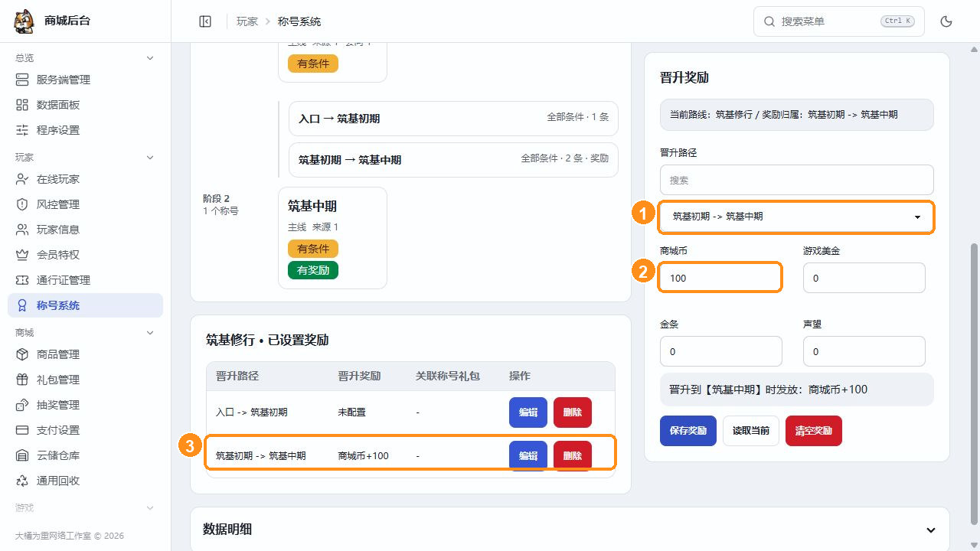Focus the 晋升路径 search input
980x551 pixels.
[x=796, y=180]
